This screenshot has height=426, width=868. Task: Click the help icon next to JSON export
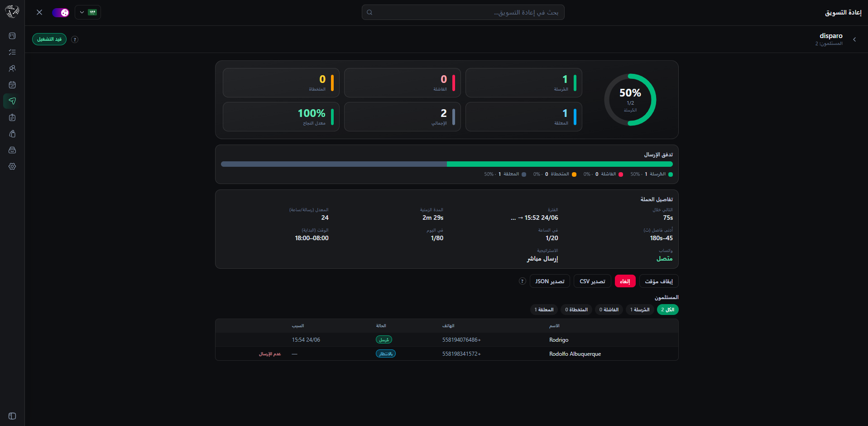point(522,281)
